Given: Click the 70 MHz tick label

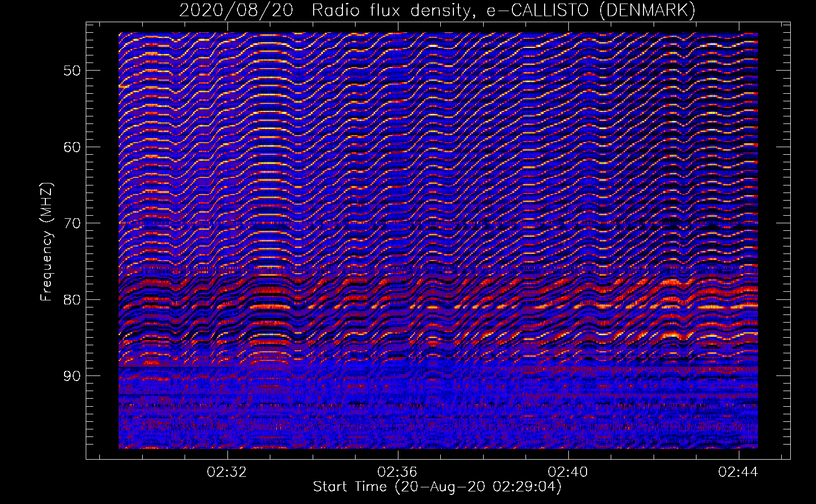Looking at the screenshot, I should (x=72, y=223).
